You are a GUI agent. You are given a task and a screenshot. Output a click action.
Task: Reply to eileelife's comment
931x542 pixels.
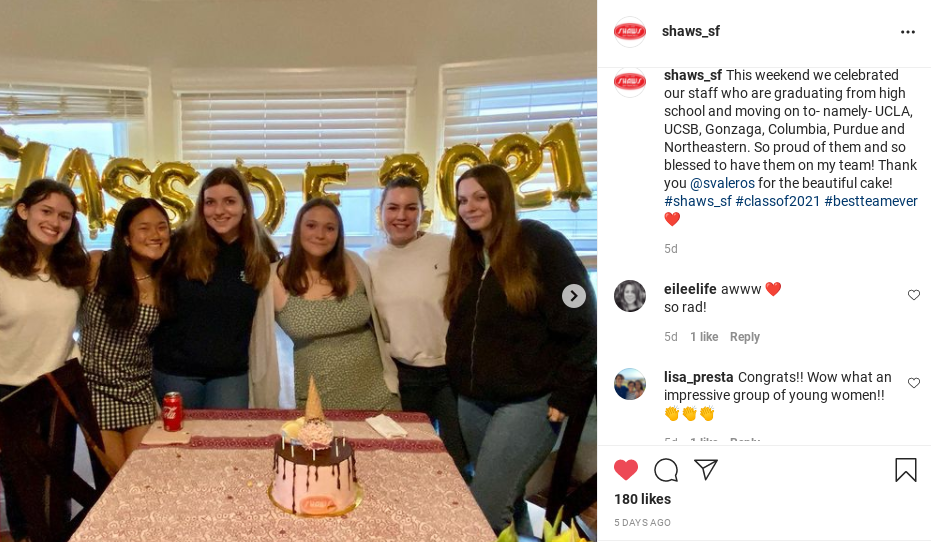click(745, 337)
